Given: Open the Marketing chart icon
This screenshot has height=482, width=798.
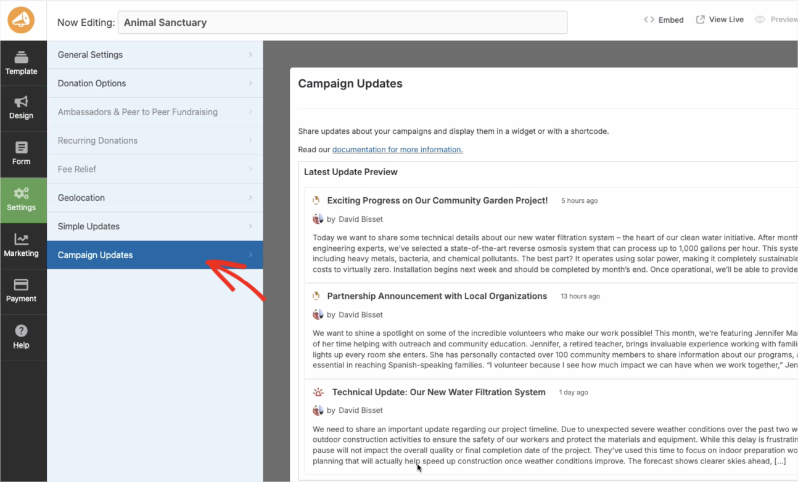Looking at the screenshot, I should [21, 240].
